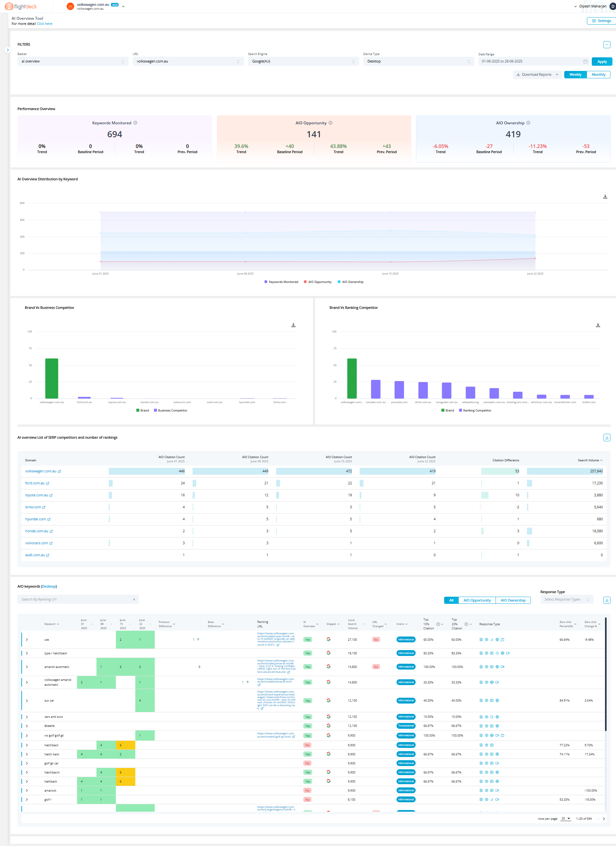Open volkswagen.com.au domain link

click(41, 471)
